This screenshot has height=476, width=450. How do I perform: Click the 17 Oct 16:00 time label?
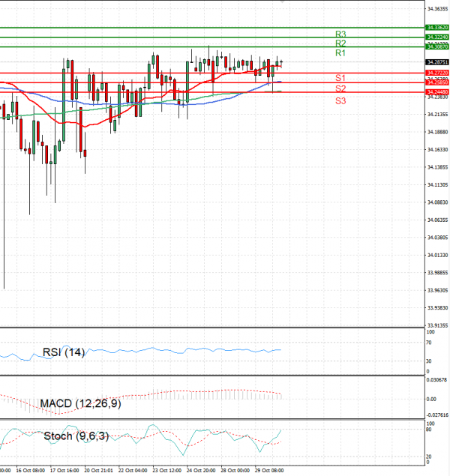click(x=64, y=471)
